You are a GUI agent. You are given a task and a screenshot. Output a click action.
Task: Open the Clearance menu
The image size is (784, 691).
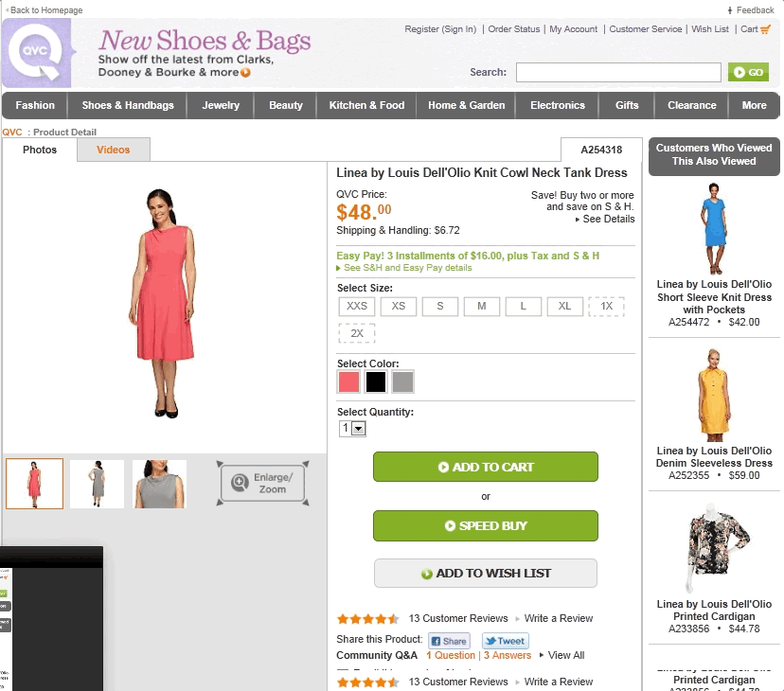(x=691, y=105)
